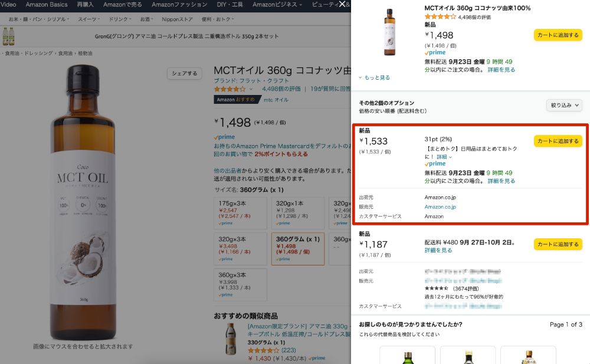590x364 pixels.
Task: Open 再購入 in the navigation bar
Action: pyautogui.click(x=85, y=5)
